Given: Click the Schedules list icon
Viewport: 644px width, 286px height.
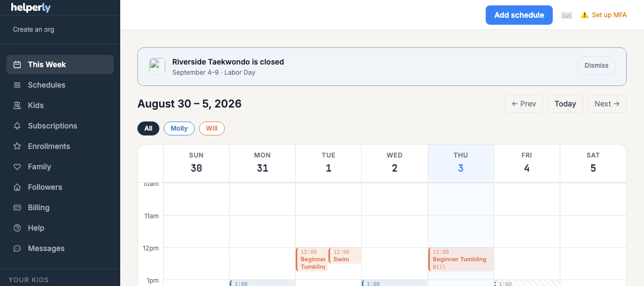Looking at the screenshot, I should point(17,85).
